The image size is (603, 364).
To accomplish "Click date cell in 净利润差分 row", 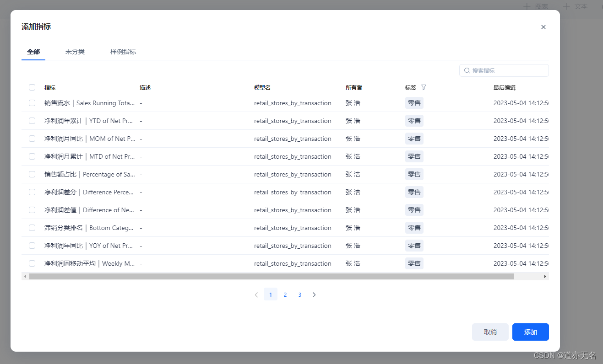I will (521, 192).
